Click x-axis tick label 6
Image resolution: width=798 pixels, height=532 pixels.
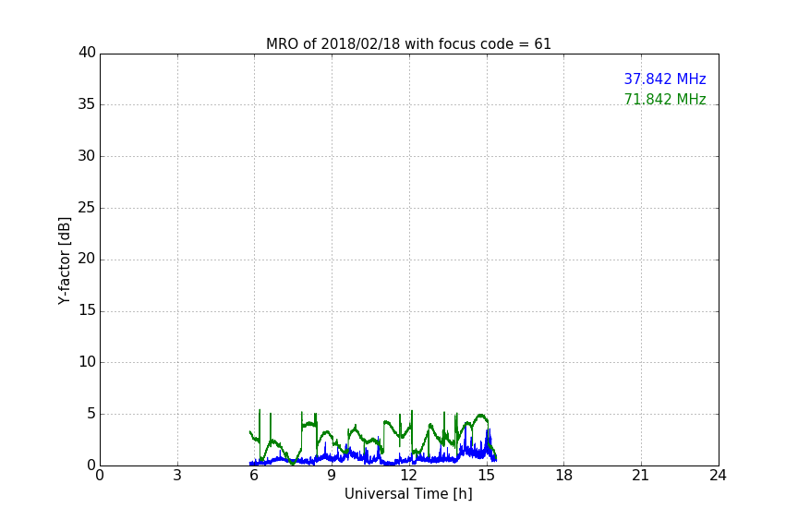click(x=255, y=476)
